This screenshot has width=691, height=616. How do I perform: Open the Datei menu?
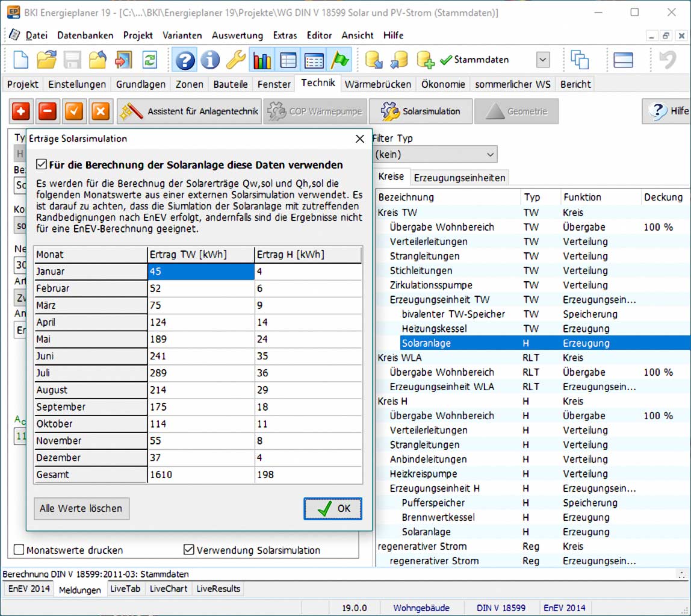coord(36,36)
